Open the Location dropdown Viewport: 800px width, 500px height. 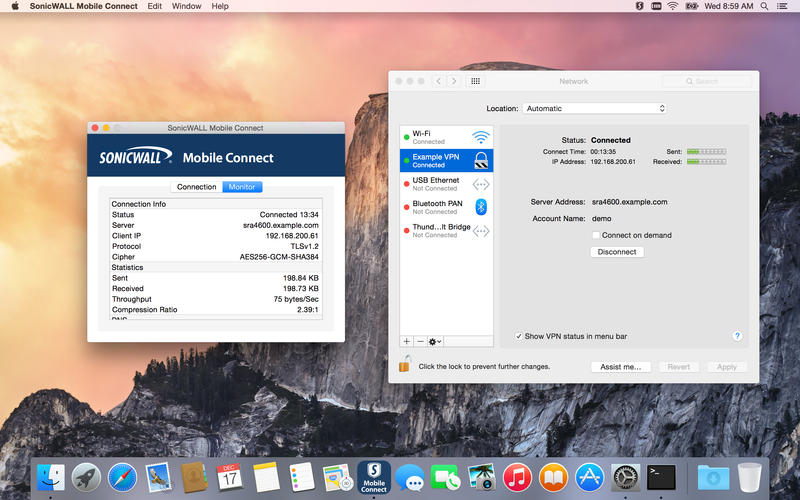pyautogui.click(x=594, y=108)
